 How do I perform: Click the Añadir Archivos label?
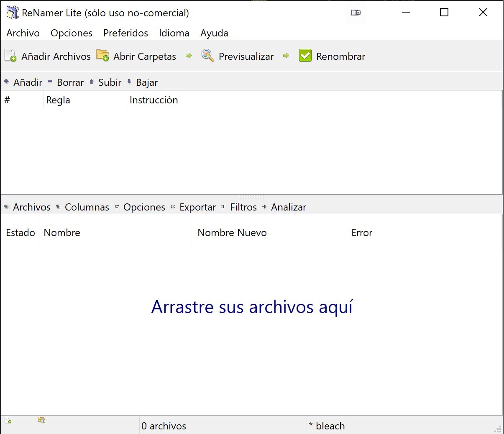[x=56, y=56]
